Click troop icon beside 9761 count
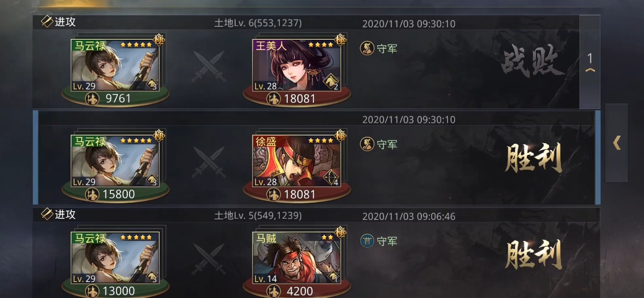 click(x=92, y=99)
